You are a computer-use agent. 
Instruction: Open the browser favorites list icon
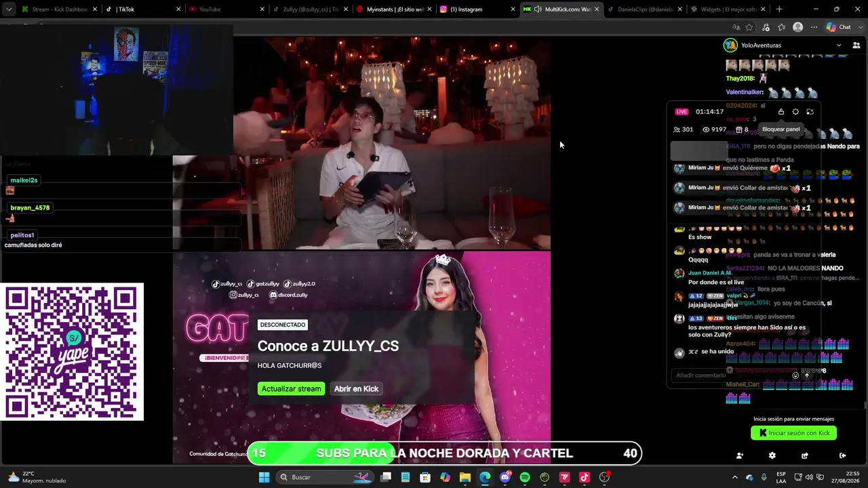pyautogui.click(x=782, y=27)
